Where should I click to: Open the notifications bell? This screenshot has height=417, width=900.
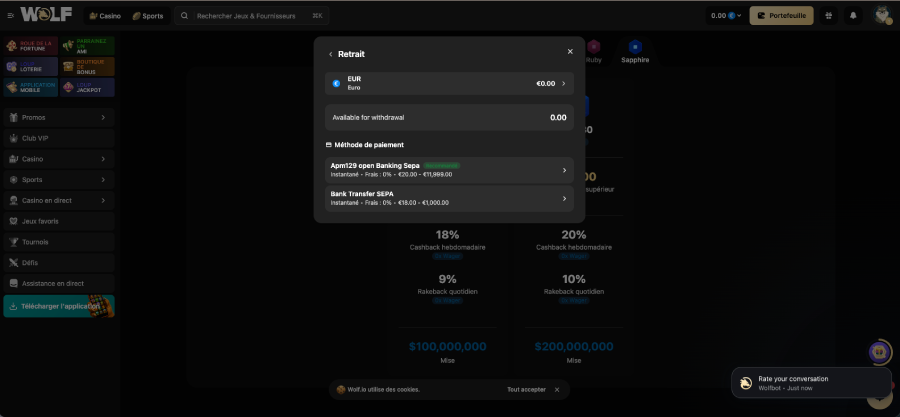[x=853, y=15]
